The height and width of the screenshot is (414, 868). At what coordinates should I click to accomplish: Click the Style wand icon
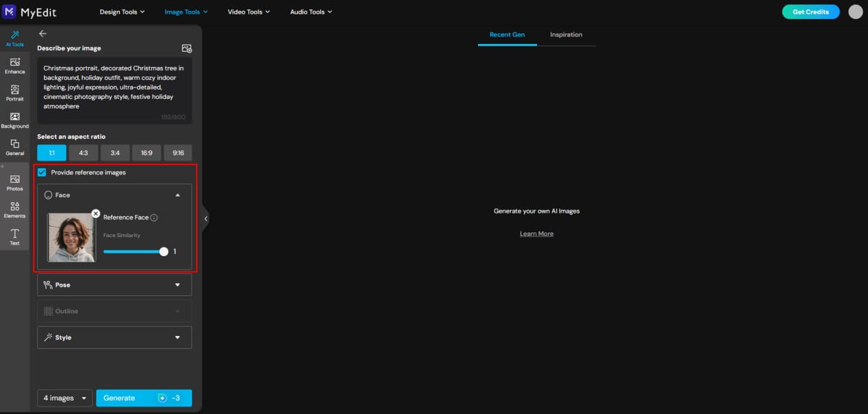coord(47,337)
